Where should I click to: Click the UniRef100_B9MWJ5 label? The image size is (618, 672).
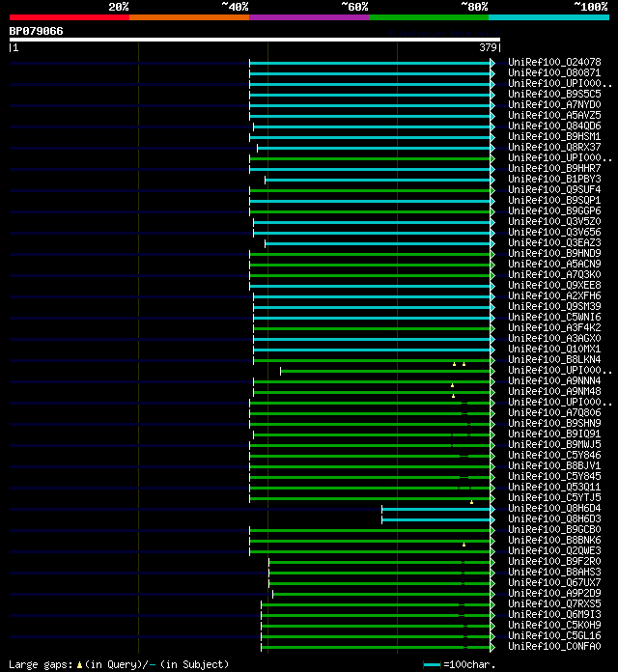(554, 445)
